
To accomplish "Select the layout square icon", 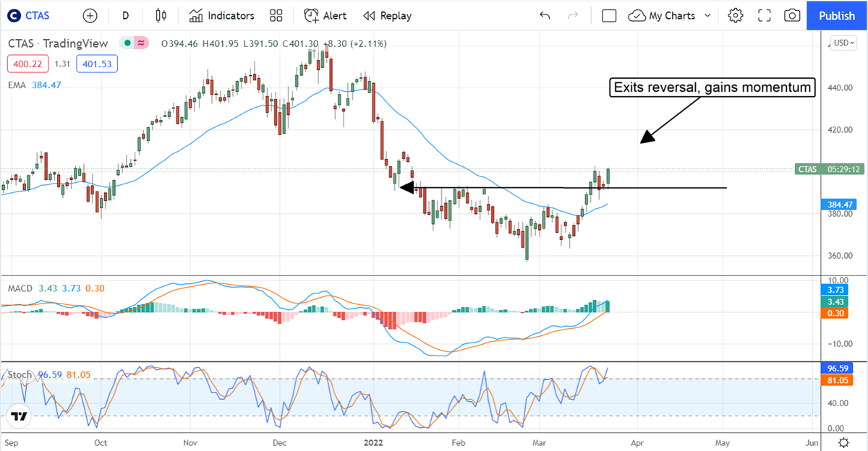I will pyautogui.click(x=609, y=15).
